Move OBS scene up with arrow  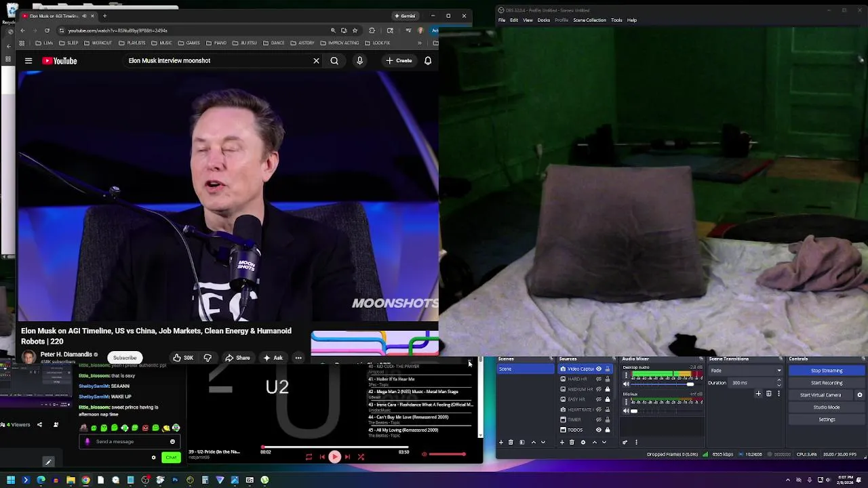(534, 442)
